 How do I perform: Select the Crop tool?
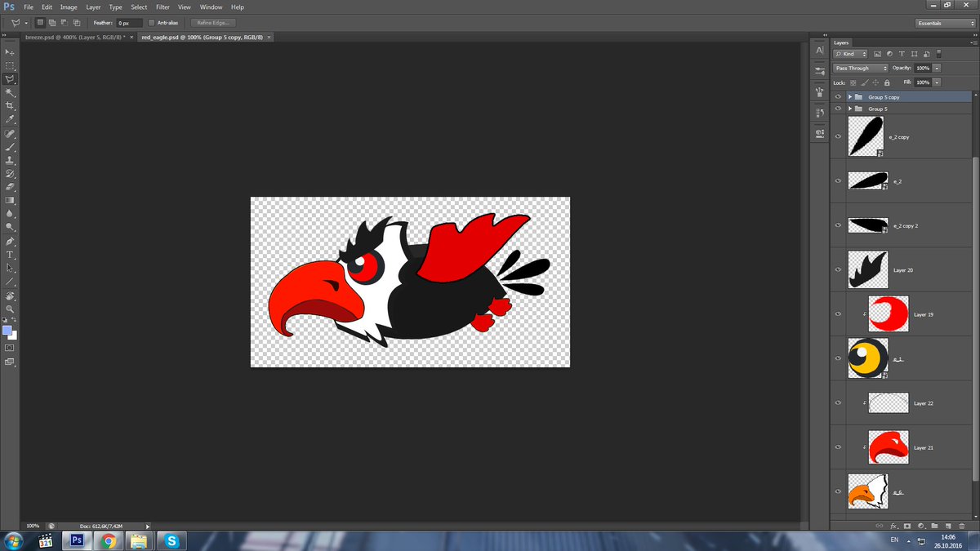(x=11, y=106)
